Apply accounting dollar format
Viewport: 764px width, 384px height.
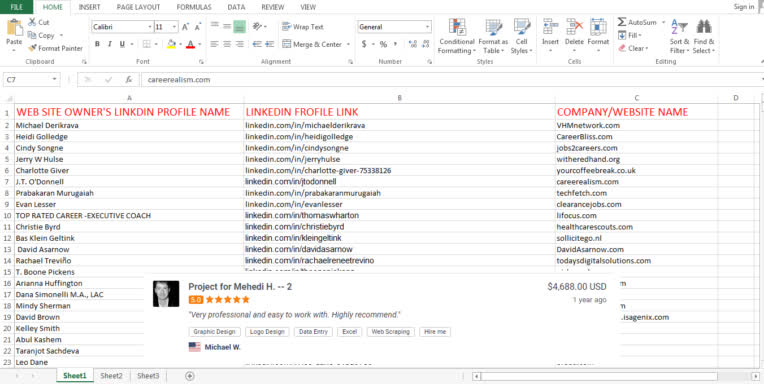coord(364,44)
